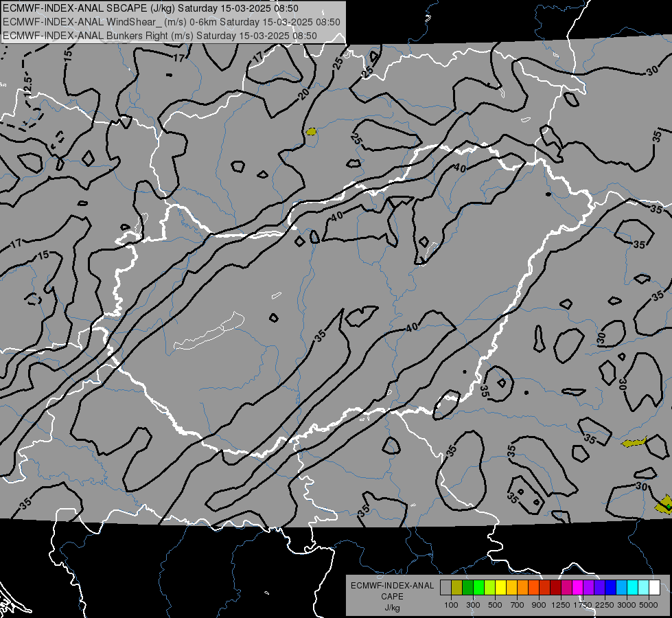This screenshot has width=672, height=618.
Task: Click the J/kg unit in the legend
Action: pyautogui.click(x=392, y=608)
